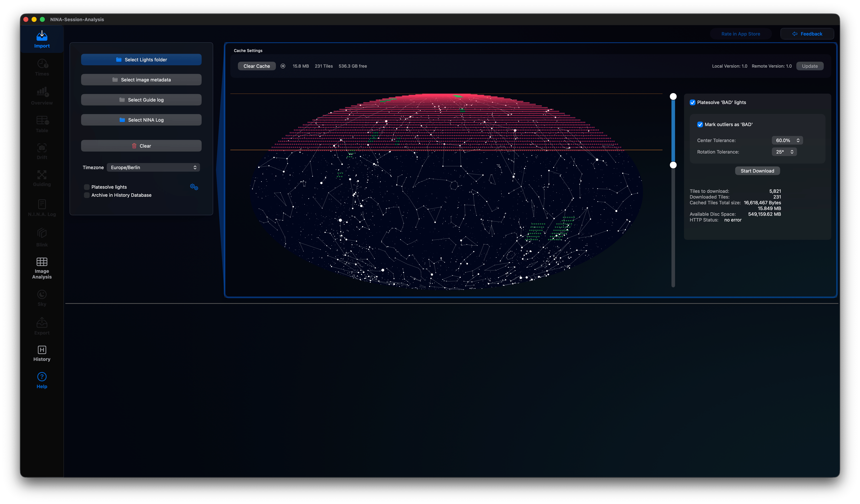Click the arrow icon next to Clear Cache

[283, 66]
